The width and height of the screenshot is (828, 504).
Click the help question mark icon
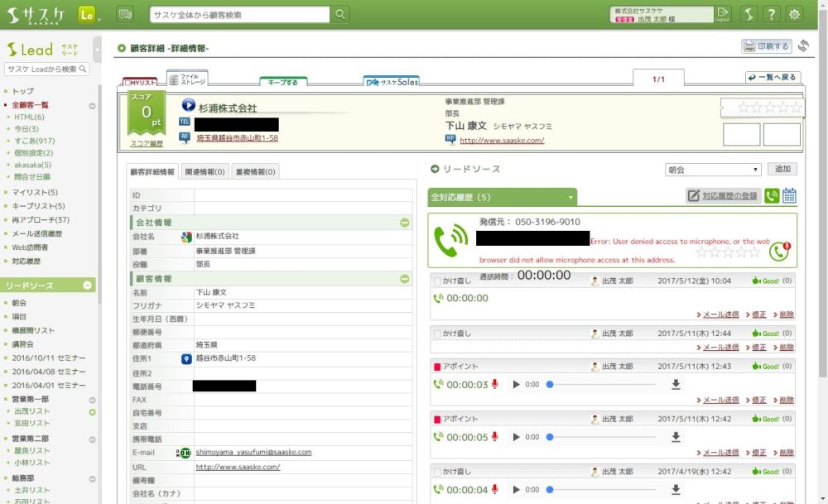(x=771, y=14)
